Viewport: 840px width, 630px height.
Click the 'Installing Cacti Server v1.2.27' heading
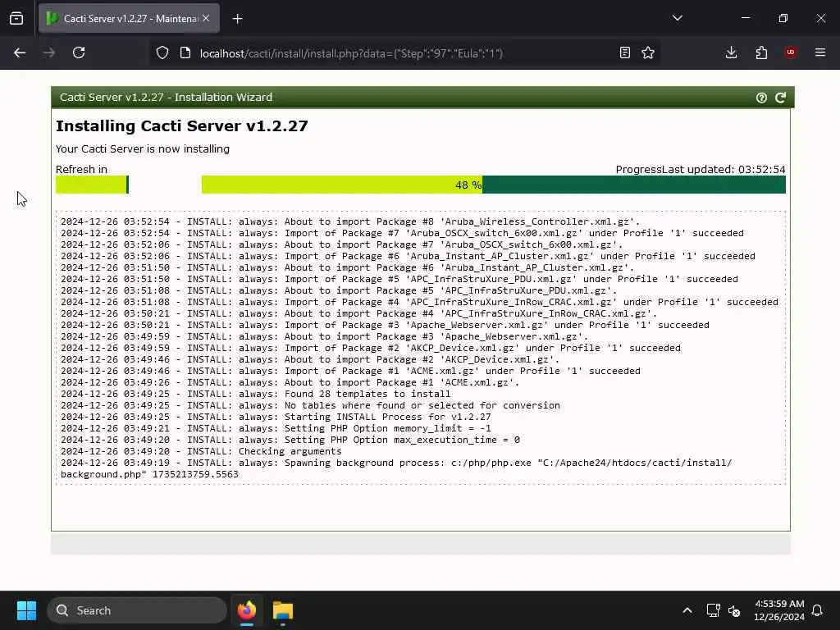click(181, 126)
